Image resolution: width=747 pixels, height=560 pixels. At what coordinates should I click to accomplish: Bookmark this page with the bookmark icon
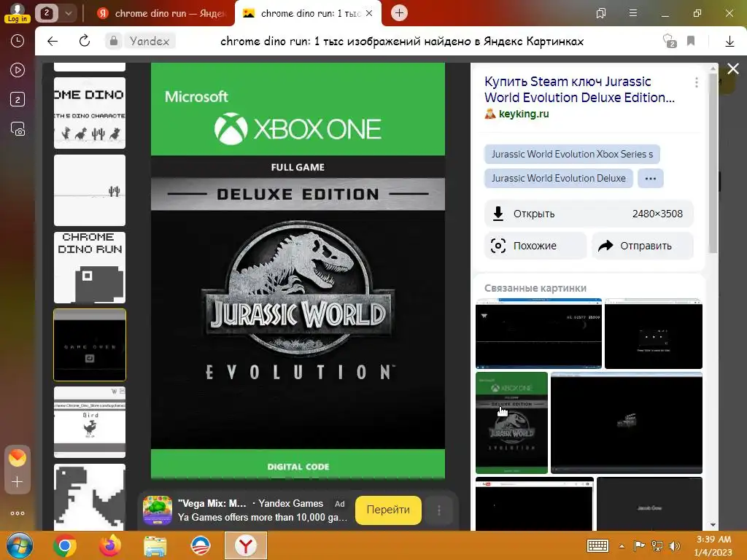(691, 41)
